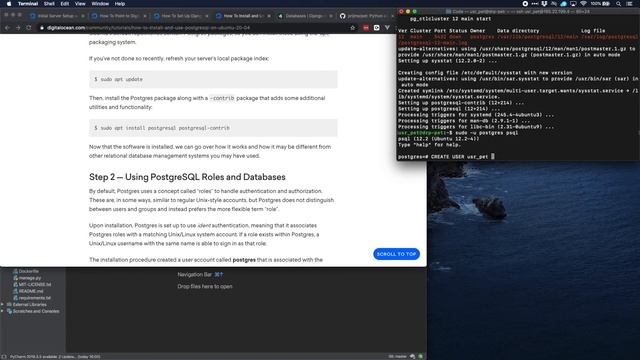The width and height of the screenshot is (640, 360).
Task: Switch to the How To Set Up Django tab
Action: coord(180,16)
